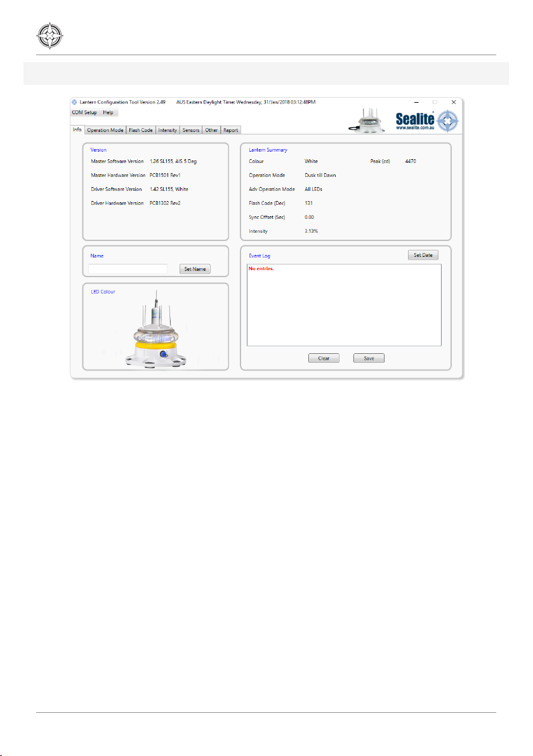Switch to the Flash Code tab

(141, 130)
